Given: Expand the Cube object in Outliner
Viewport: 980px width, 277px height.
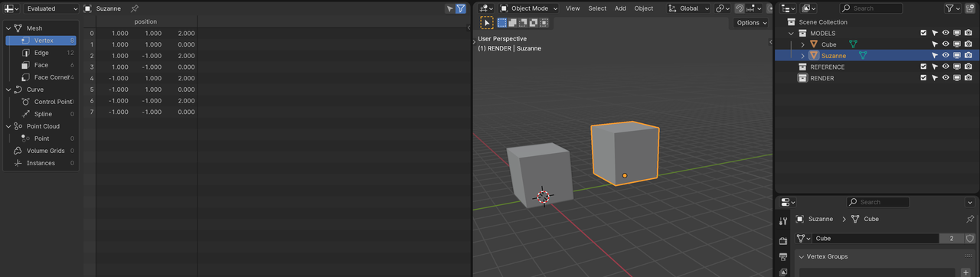Looking at the screenshot, I should [803, 44].
